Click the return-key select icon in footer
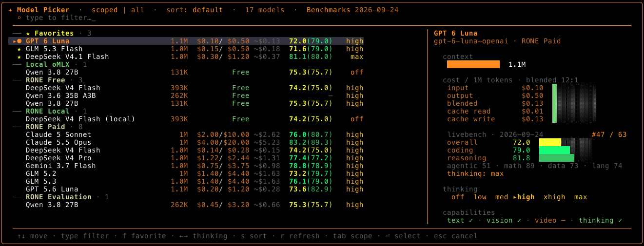This screenshot has height=246, width=644. point(388,236)
